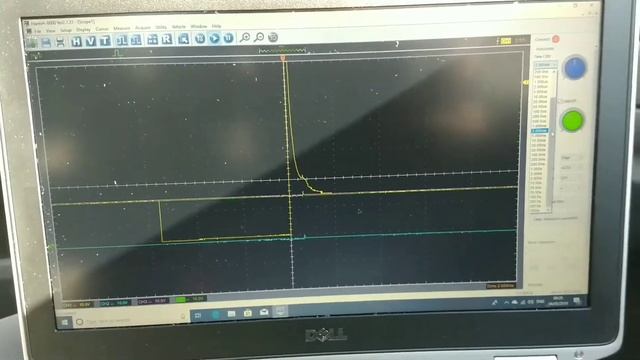640x360 pixels.
Task: Open the Setup menu
Action: pos(66,30)
